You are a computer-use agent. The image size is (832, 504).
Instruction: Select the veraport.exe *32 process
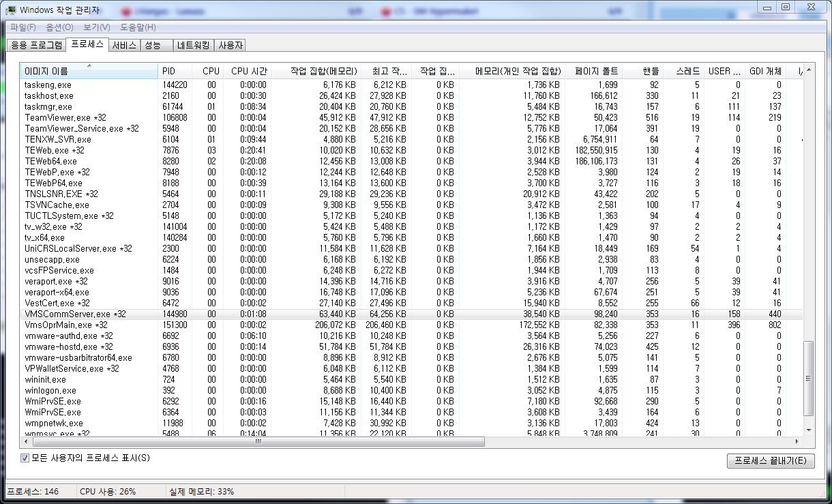point(413,281)
